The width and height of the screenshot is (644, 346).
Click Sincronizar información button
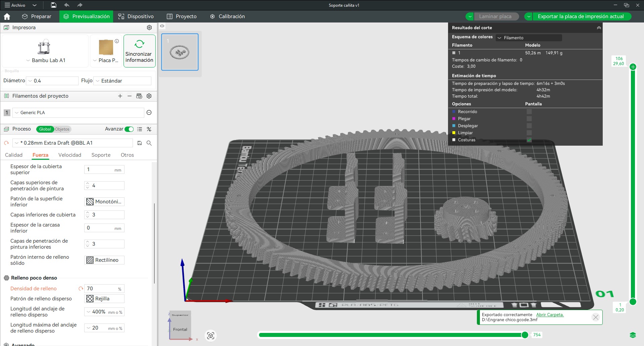139,51
